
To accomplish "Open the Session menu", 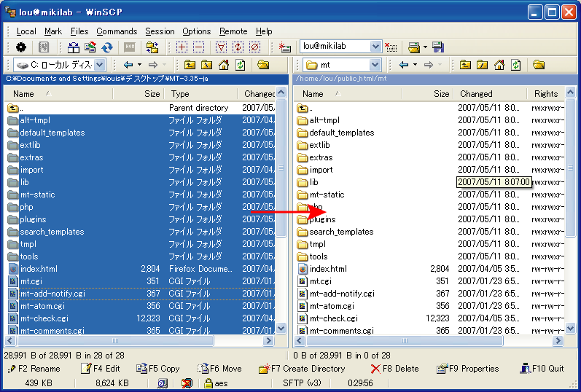I will tap(160, 31).
